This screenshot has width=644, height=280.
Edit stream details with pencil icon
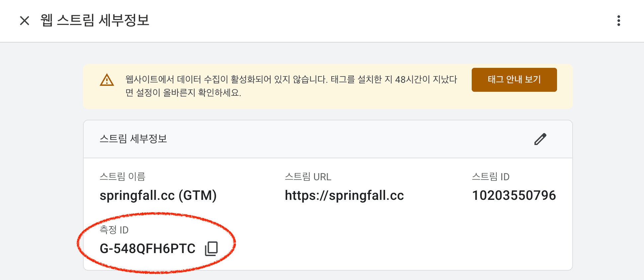tap(540, 139)
